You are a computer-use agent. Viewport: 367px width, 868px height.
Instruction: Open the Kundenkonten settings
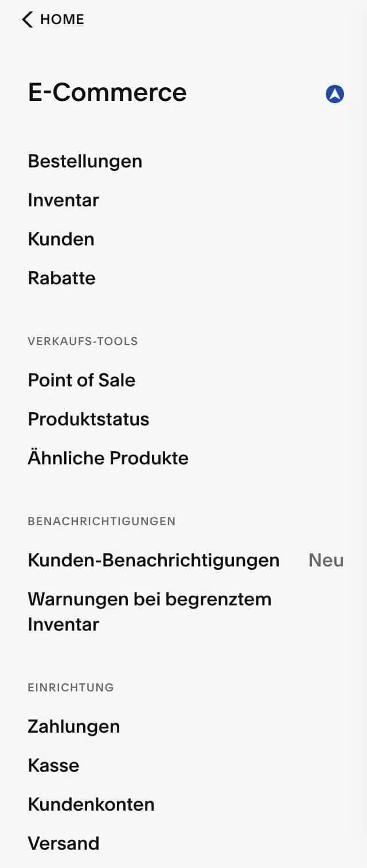coord(91,804)
